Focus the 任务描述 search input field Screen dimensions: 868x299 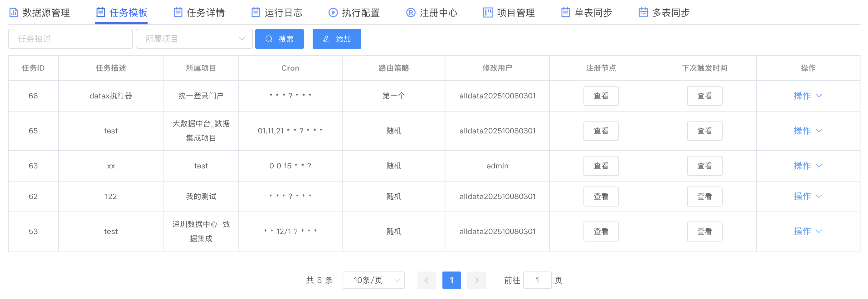tap(71, 39)
